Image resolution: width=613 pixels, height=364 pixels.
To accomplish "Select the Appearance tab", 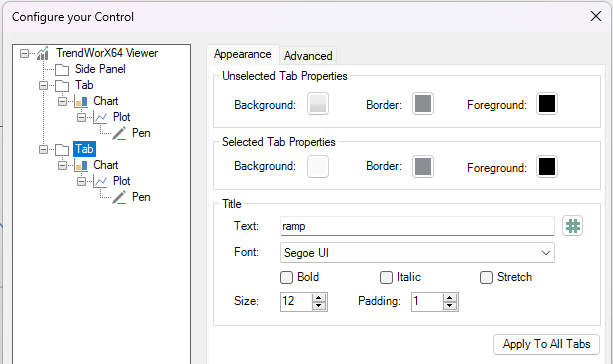I will (243, 54).
